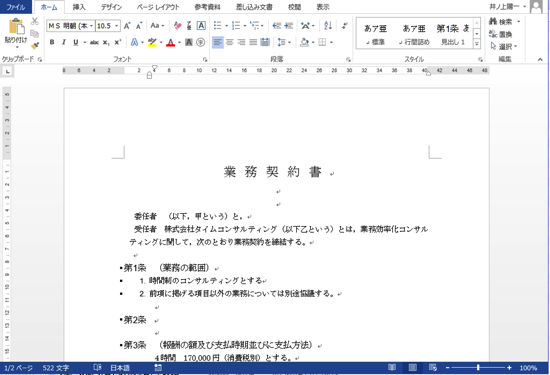Expand the styles gallery more arrow
This screenshot has width=550, height=375.
pyautogui.click(x=477, y=44)
